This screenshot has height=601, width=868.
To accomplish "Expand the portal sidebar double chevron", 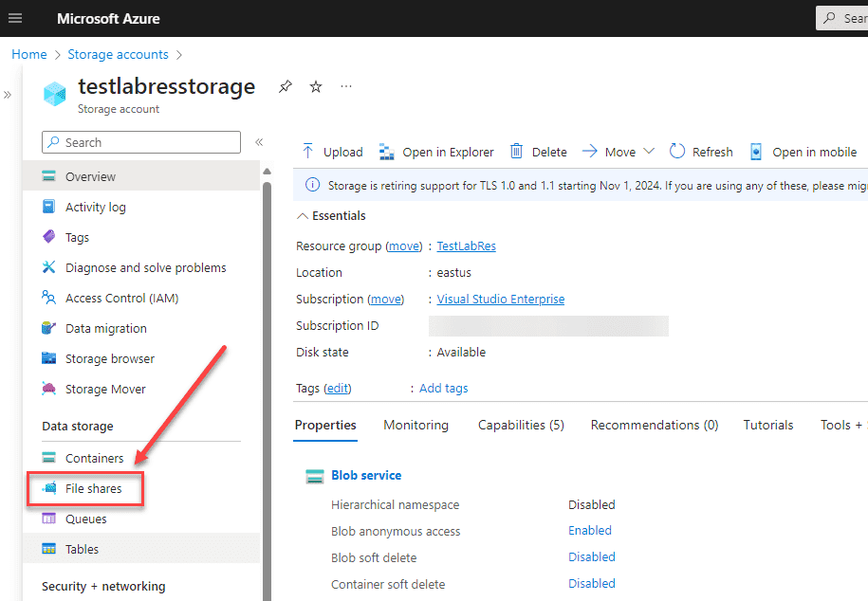I will [8, 95].
